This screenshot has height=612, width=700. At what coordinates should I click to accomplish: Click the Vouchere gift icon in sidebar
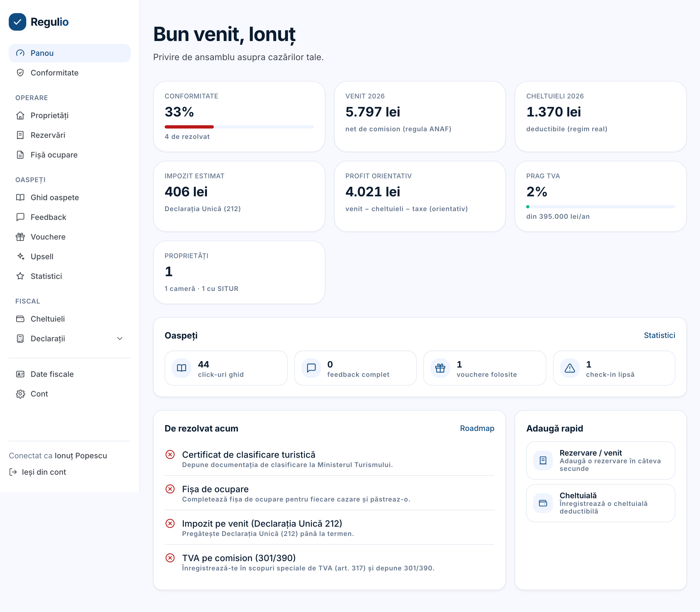(21, 237)
